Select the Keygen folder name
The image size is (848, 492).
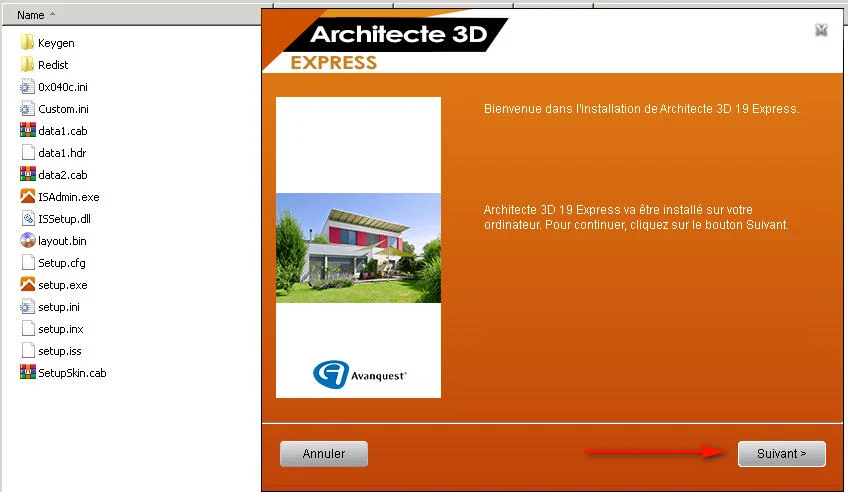coord(56,43)
